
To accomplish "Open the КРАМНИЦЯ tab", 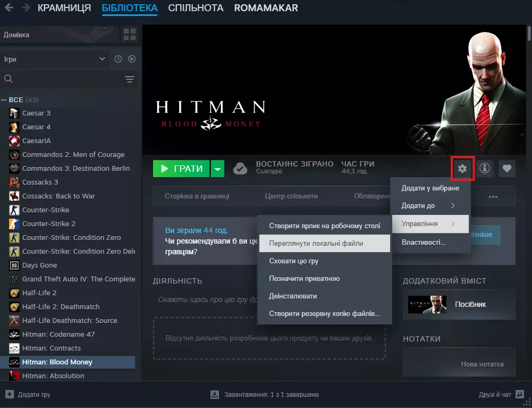I will tap(64, 8).
